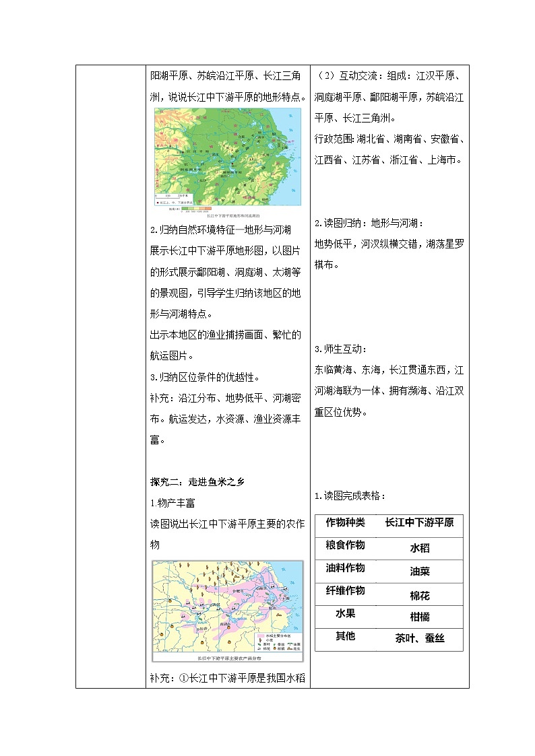
Task: Click the terrain map caption 长江中下游平原地形和河流湖泊
Action: point(233,216)
